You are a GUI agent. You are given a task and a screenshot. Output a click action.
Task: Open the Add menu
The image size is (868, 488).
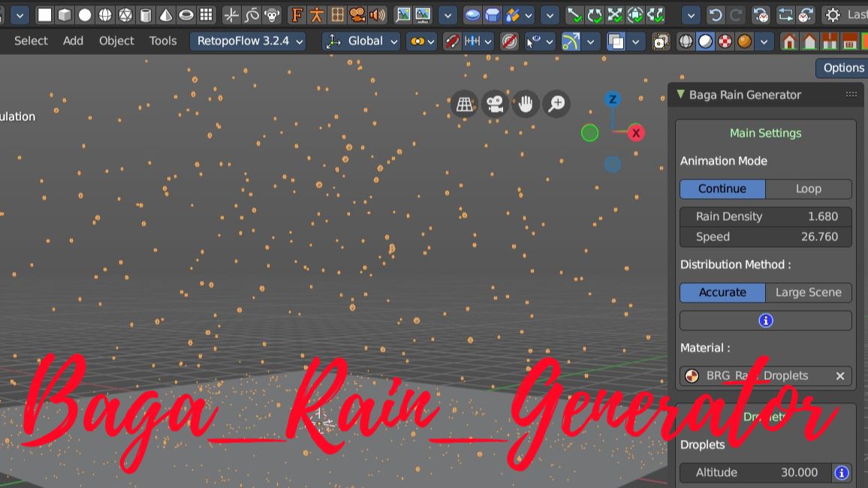pos(73,41)
